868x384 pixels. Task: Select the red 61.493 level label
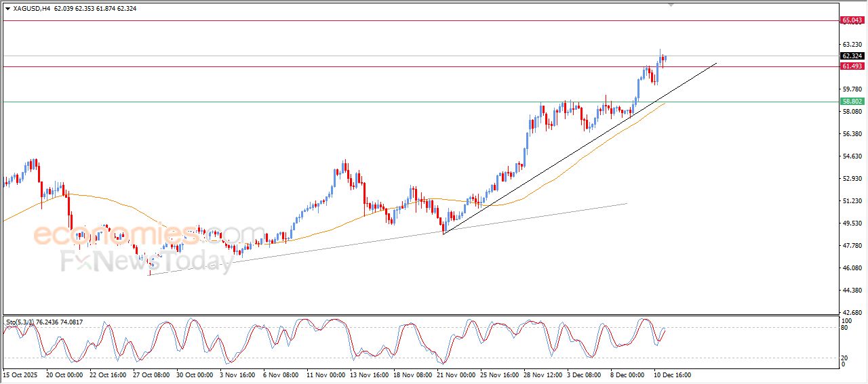point(852,66)
